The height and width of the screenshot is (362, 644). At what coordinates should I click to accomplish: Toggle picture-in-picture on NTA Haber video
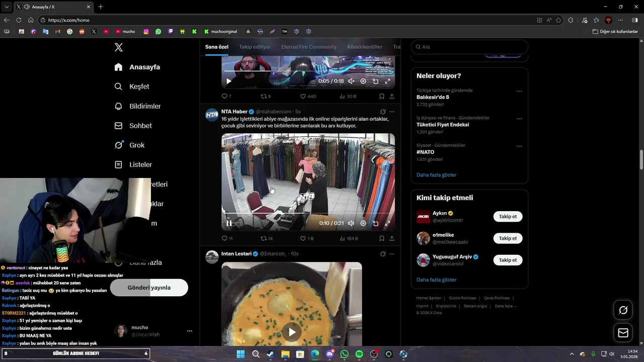click(x=375, y=223)
